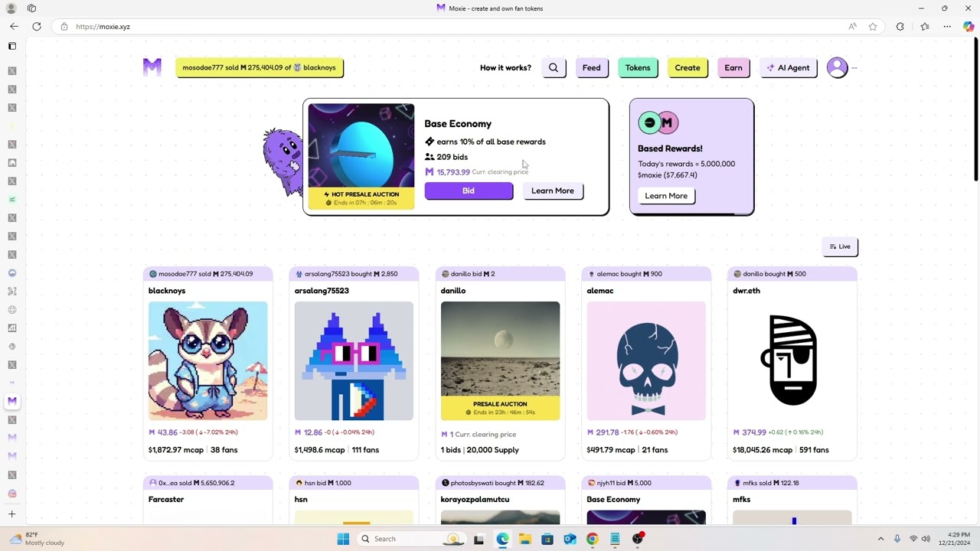Viewport: 980px width, 551px height.
Task: Click hsn card title
Action: [x=301, y=499]
